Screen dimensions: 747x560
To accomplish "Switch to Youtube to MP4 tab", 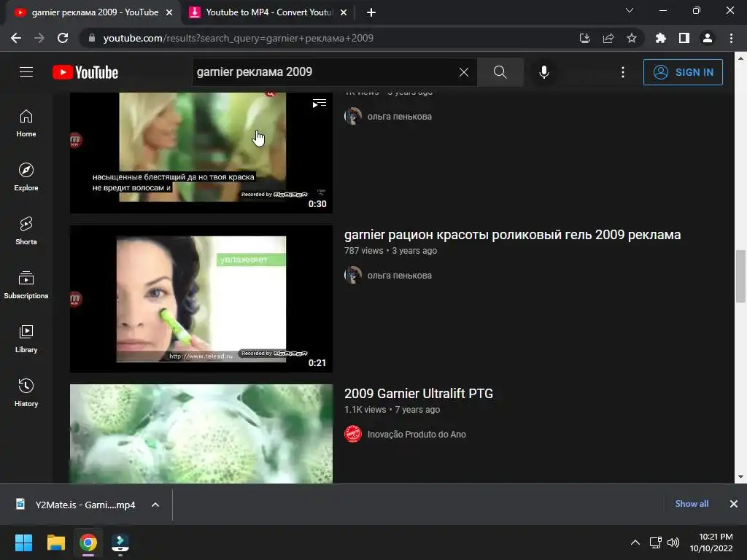I will pos(269,12).
